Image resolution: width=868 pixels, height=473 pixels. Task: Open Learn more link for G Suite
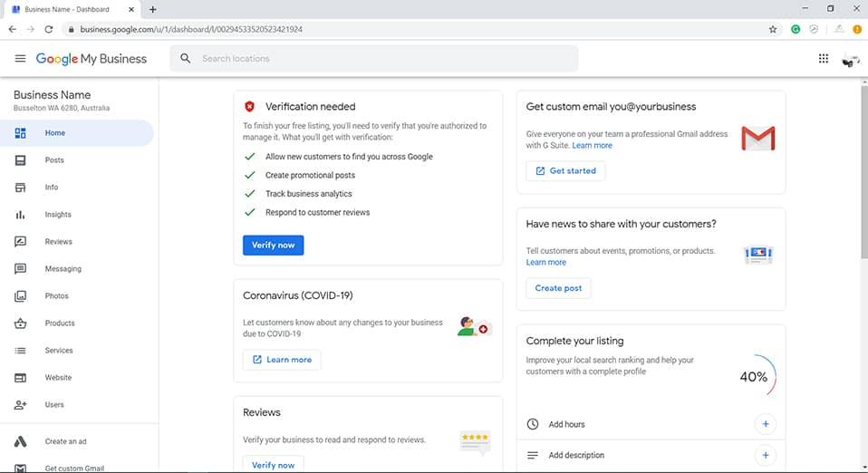592,145
